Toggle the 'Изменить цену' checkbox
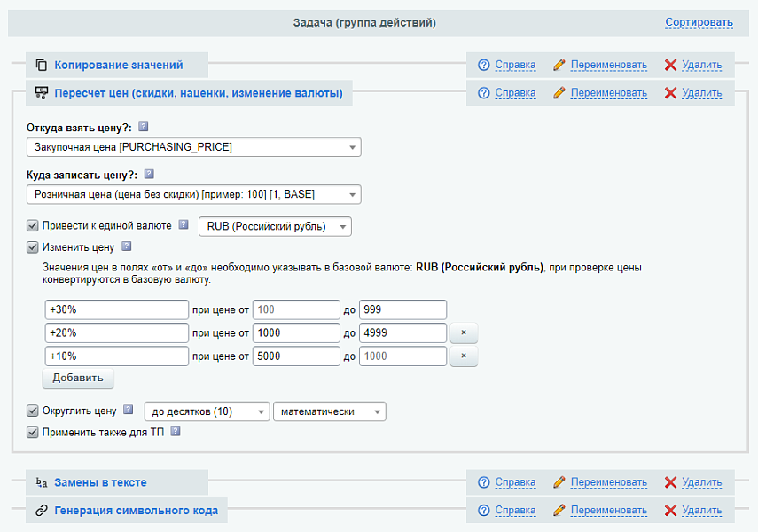The image size is (758, 532). pos(33,247)
